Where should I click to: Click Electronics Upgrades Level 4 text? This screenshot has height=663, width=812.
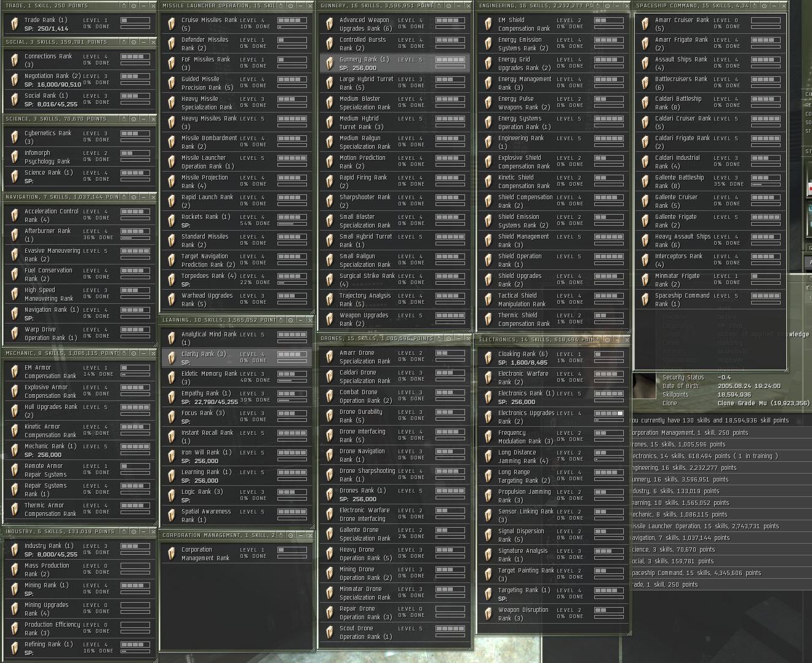click(x=570, y=413)
